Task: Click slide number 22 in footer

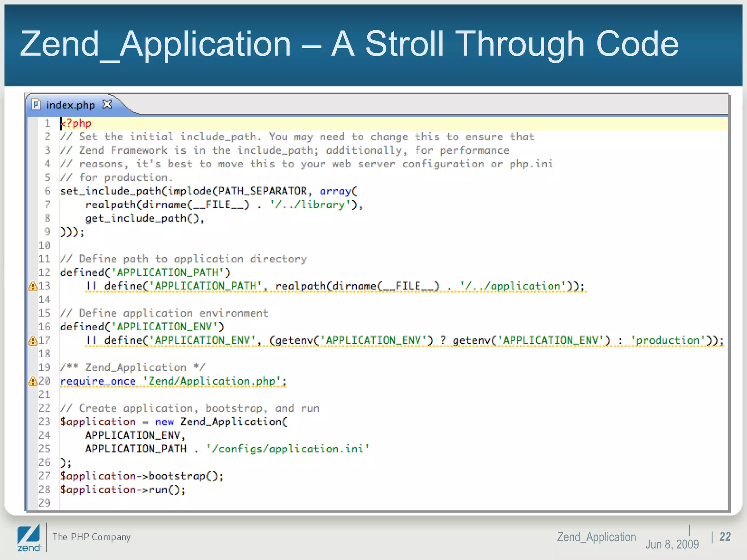Action: tap(725, 537)
